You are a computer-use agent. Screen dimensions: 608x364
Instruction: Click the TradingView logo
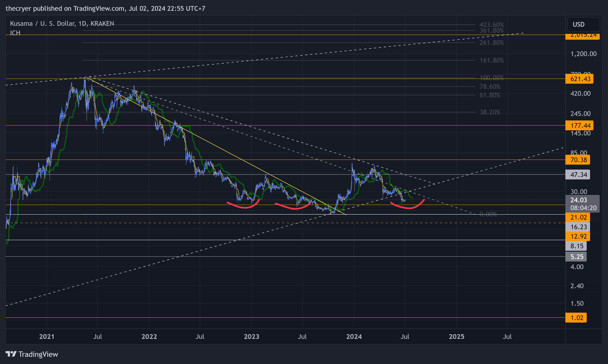(x=32, y=354)
